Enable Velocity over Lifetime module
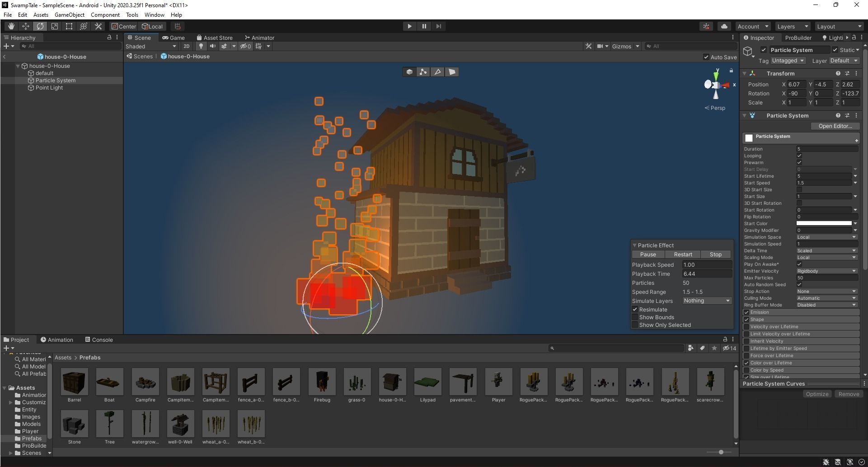The image size is (868, 467). 746,327
